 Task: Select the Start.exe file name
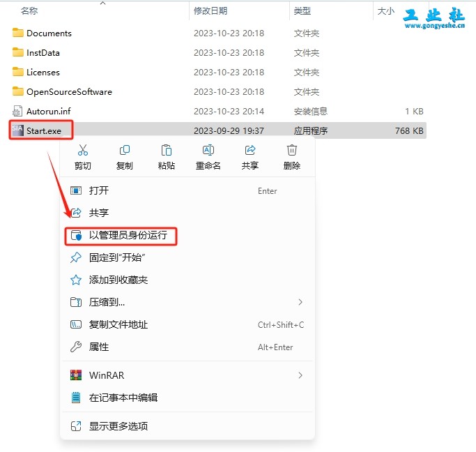click(44, 130)
